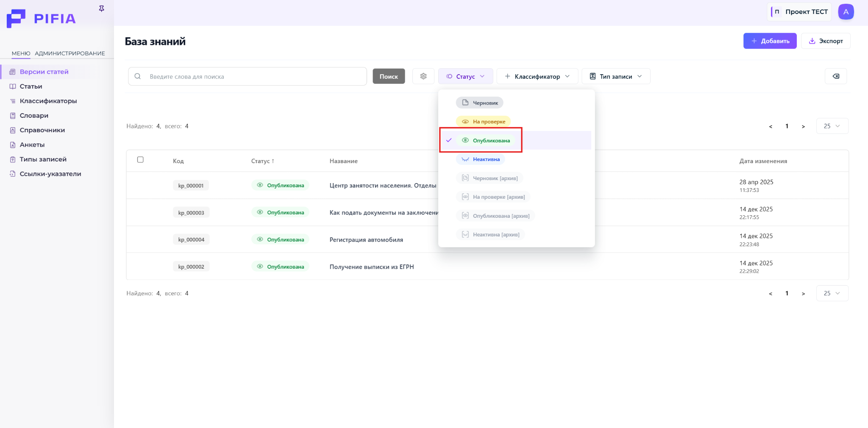Focus the search words input field
Viewport: 868px width, 428px height.
254,77
